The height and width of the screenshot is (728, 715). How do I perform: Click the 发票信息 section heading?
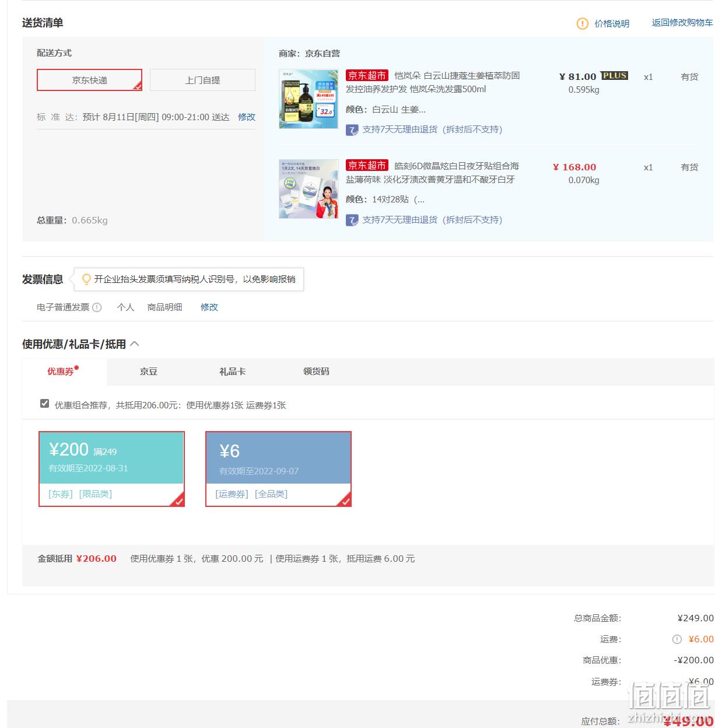pos(43,279)
